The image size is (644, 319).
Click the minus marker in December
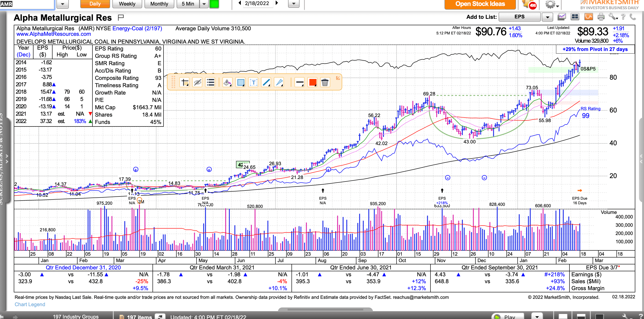[485, 178]
